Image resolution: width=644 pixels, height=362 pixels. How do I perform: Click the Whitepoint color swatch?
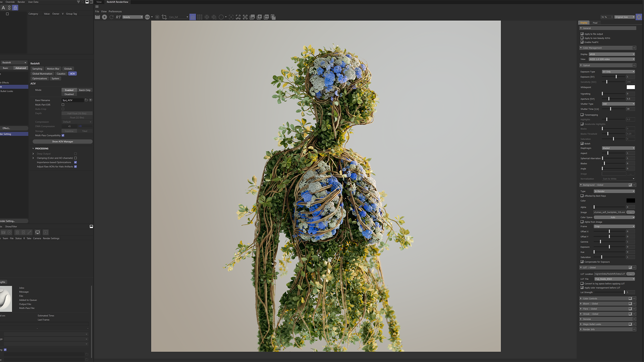631,87
